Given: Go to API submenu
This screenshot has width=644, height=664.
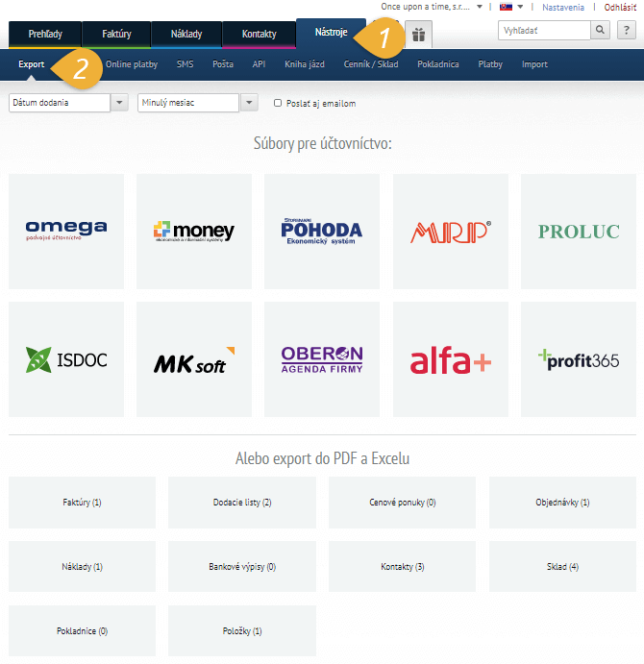Looking at the screenshot, I should [259, 64].
